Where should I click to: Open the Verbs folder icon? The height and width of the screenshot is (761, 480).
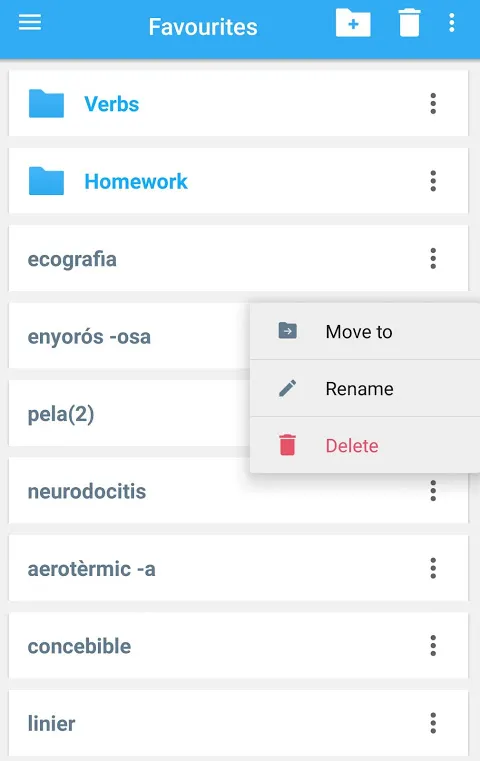point(46,103)
